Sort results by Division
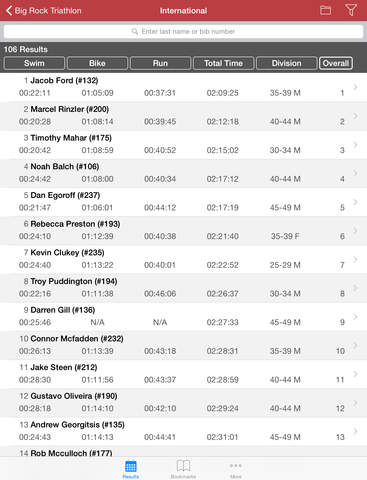The width and height of the screenshot is (367, 480). [286, 63]
